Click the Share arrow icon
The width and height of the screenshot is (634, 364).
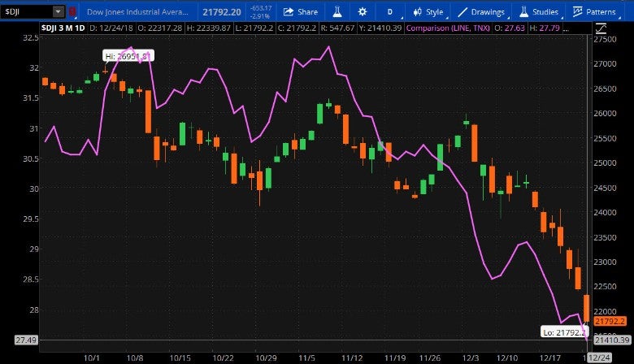pos(288,12)
